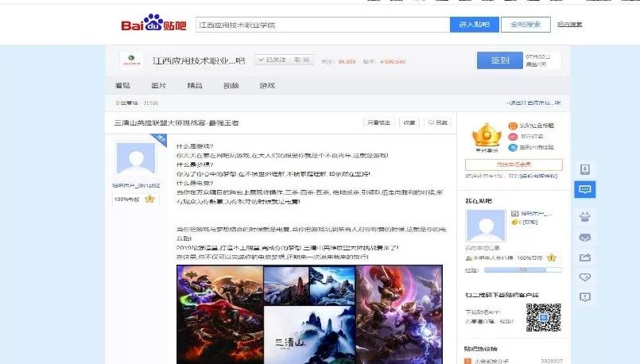Click the star level badge in 我在贴吧
The height and width of the screenshot is (364, 640).
coord(552,258)
